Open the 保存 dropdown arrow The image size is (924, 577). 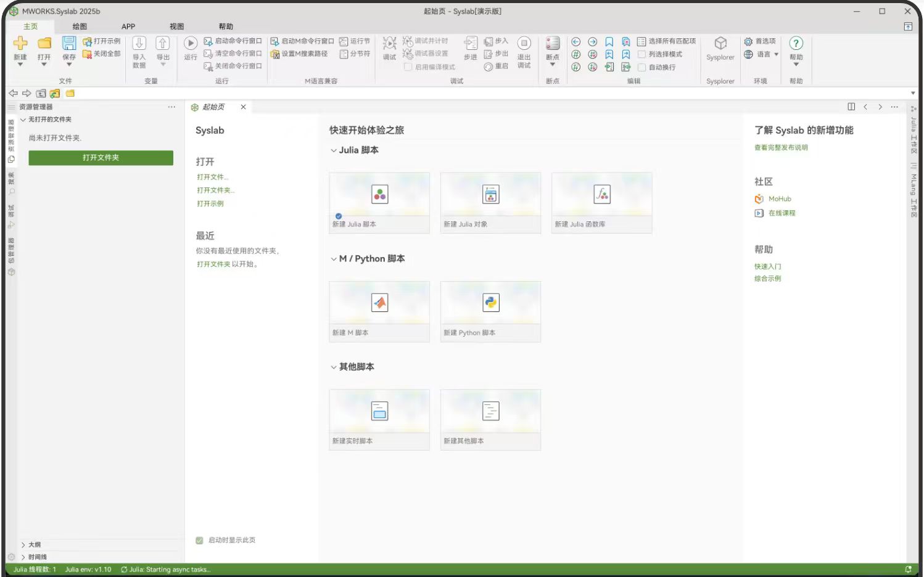click(x=69, y=64)
